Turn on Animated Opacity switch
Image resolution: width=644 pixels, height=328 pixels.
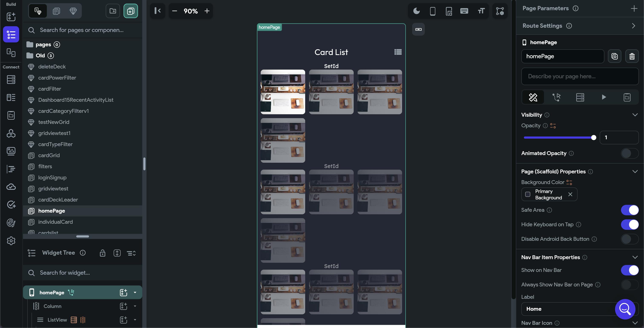click(x=630, y=154)
